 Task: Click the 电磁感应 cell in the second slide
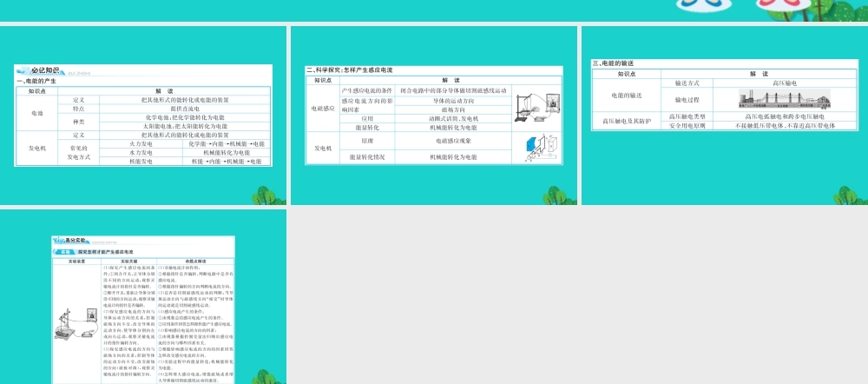[x=323, y=108]
